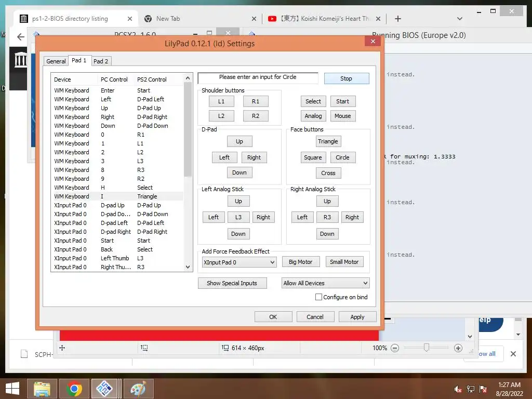Image resolution: width=532 pixels, height=399 pixels.
Task: Select the WM Keyboard H Select row
Action: coord(117,188)
